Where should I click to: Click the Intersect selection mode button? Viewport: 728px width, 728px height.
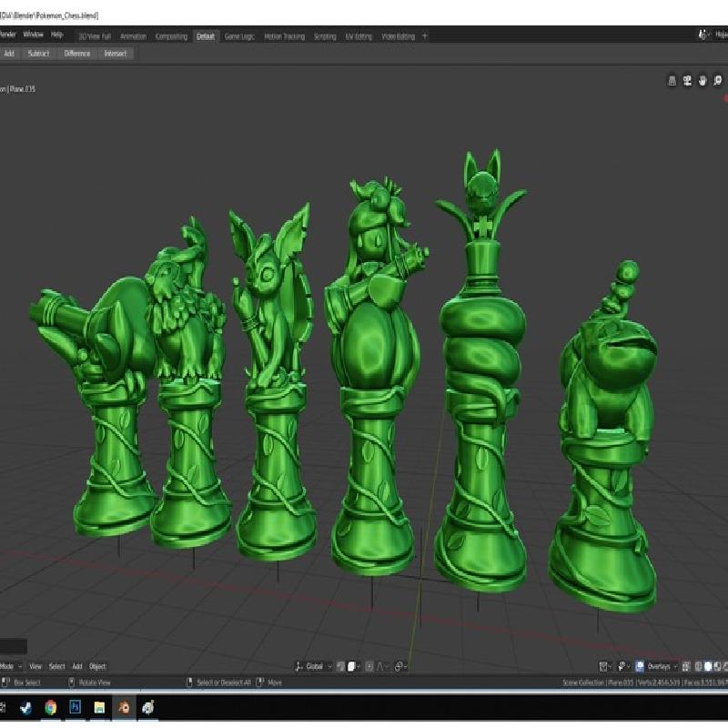(116, 54)
